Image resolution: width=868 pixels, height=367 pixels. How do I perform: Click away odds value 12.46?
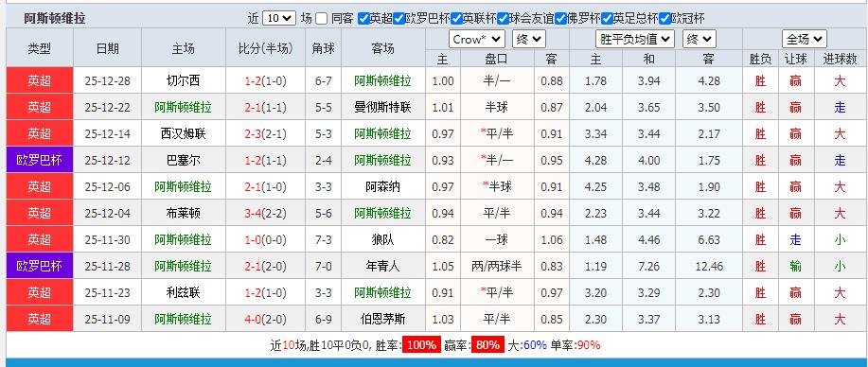(709, 266)
